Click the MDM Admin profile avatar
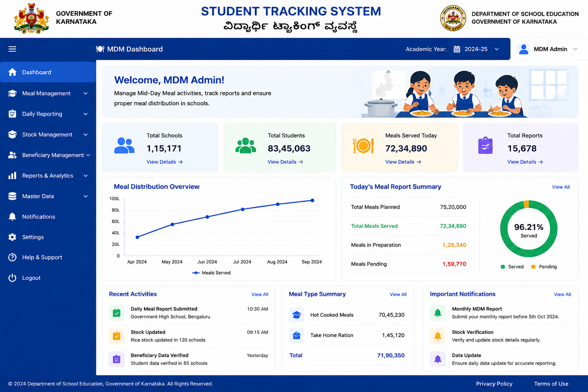588x392 pixels. tap(523, 49)
